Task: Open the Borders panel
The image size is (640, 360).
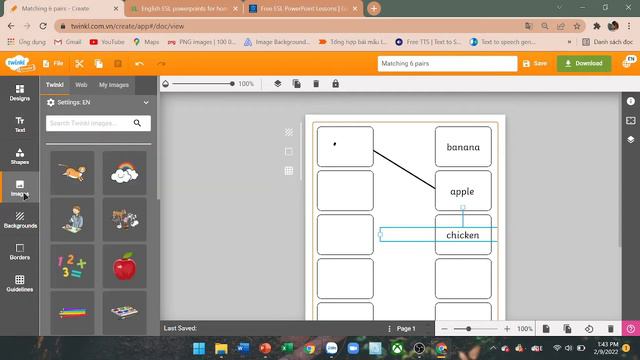Action: [20, 252]
